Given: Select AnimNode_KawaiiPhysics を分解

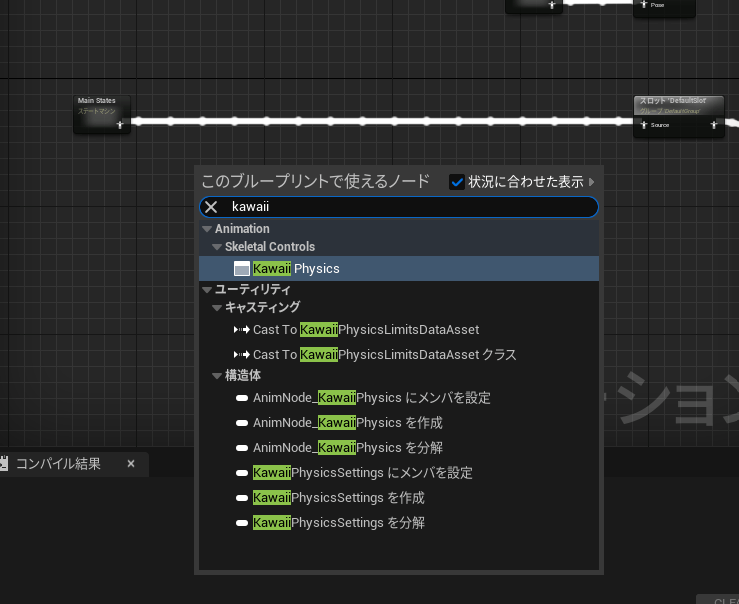Looking at the screenshot, I should (399, 448).
